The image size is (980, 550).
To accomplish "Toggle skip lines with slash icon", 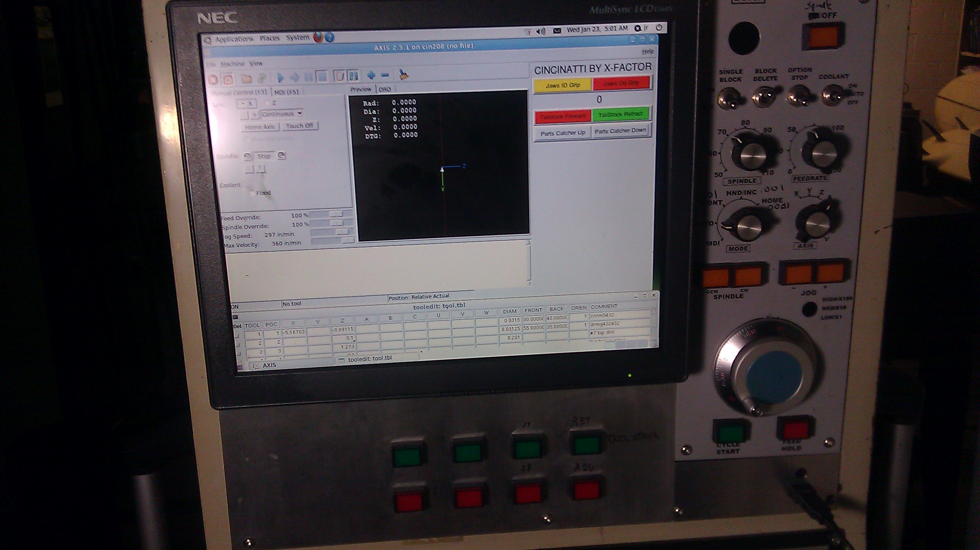I will (340, 76).
